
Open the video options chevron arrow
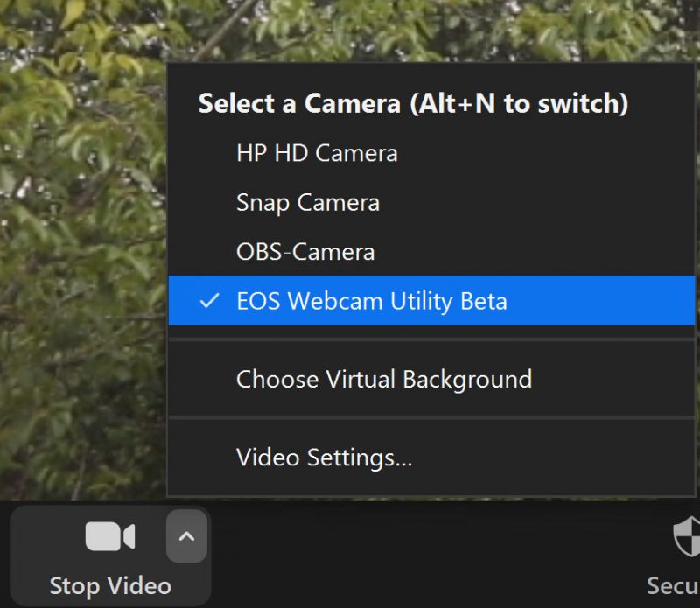pos(186,536)
